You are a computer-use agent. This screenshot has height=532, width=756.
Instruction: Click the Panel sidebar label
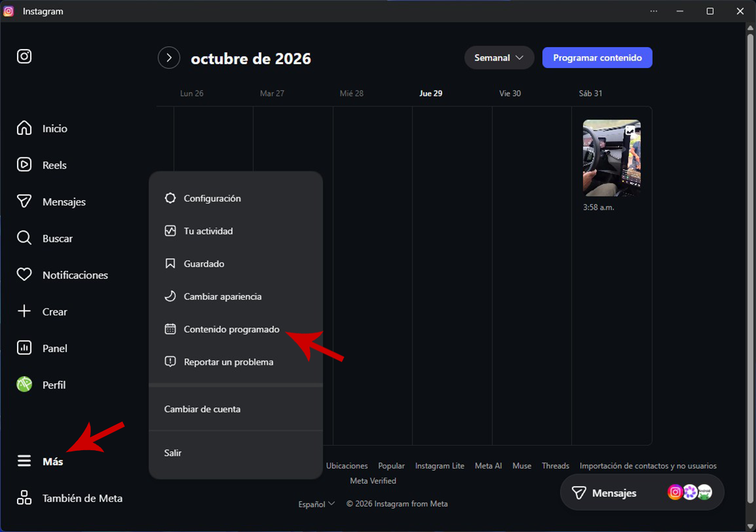click(x=55, y=348)
